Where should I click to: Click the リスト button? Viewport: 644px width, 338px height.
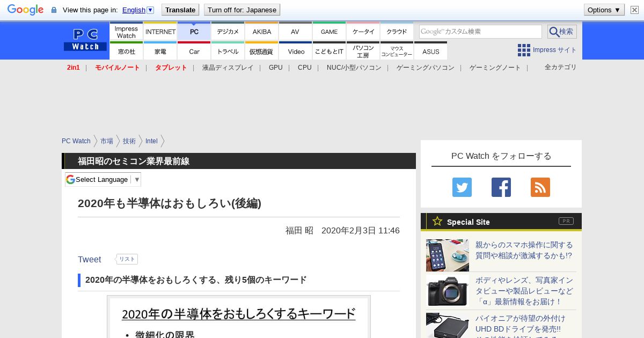127,259
